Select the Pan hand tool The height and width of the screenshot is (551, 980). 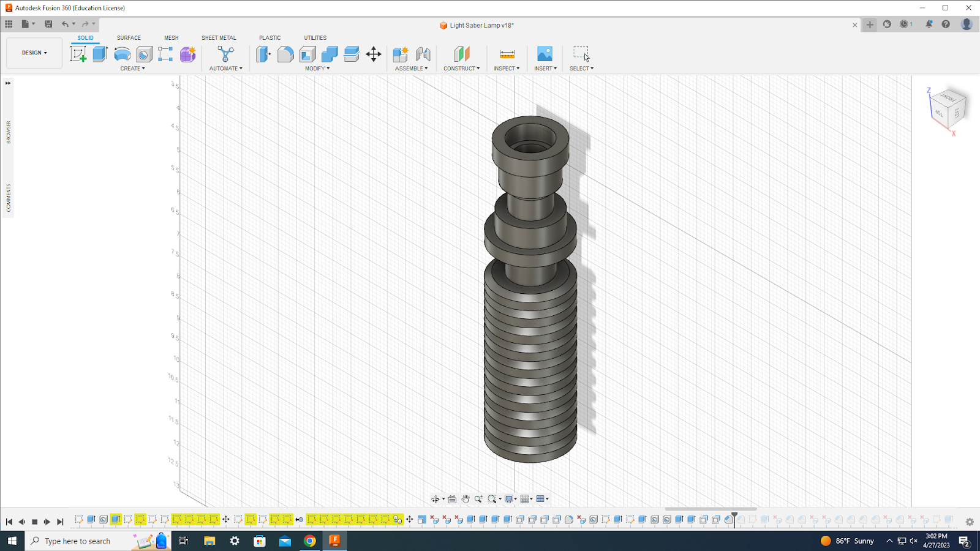coord(466,499)
